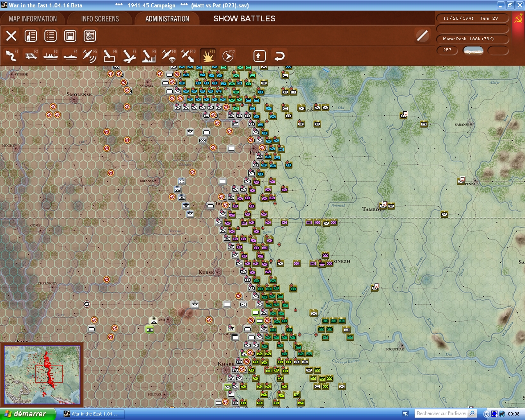Click the F12 end turn arrow icon
The height and width of the screenshot is (420, 525).
click(x=228, y=56)
